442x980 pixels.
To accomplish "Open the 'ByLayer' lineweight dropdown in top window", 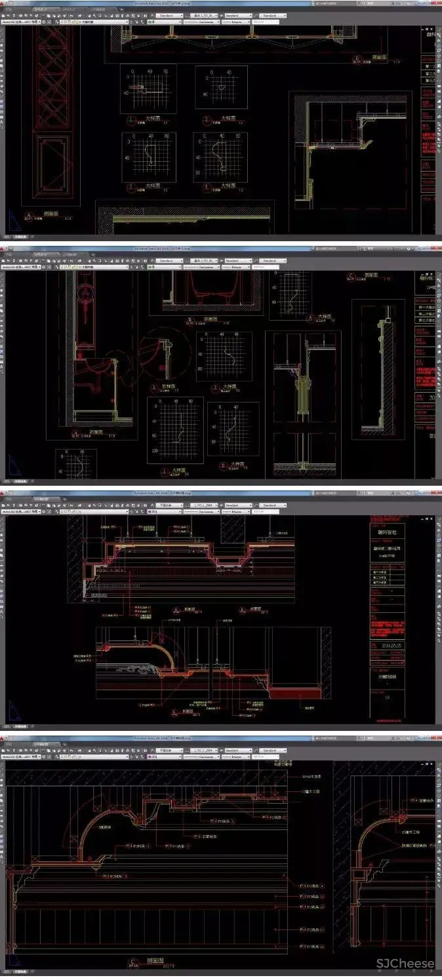I will [235, 22].
